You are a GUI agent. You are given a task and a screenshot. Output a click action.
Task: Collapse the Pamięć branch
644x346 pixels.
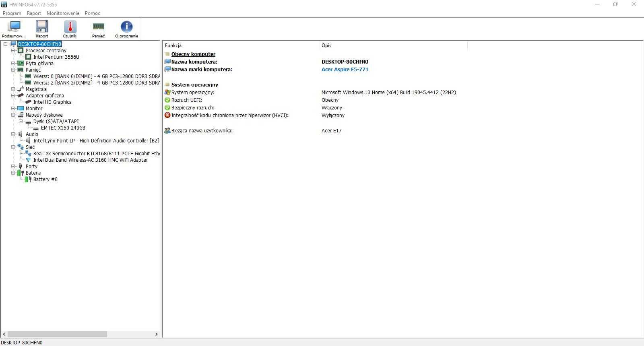[x=13, y=70]
